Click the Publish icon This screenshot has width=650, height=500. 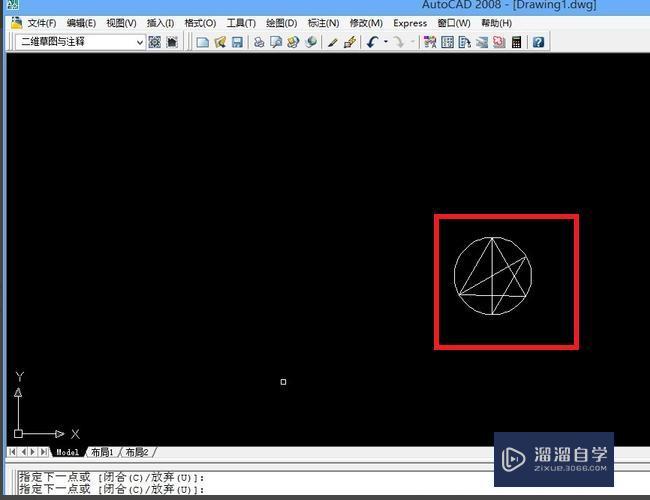coord(293,42)
